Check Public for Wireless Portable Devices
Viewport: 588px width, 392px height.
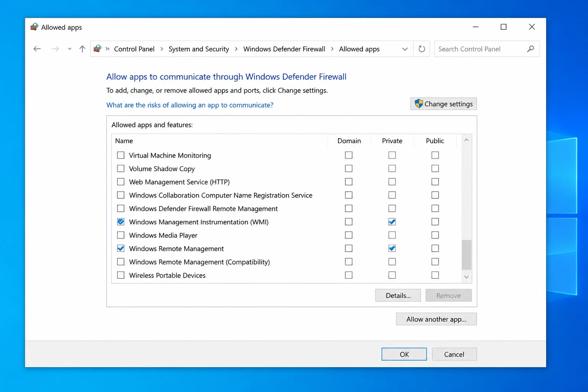435,275
